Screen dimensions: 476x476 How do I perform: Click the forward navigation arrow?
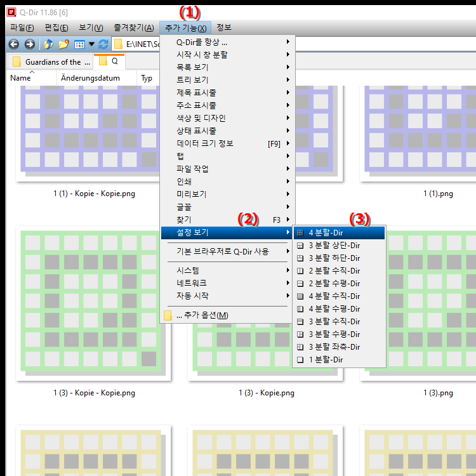point(29,44)
